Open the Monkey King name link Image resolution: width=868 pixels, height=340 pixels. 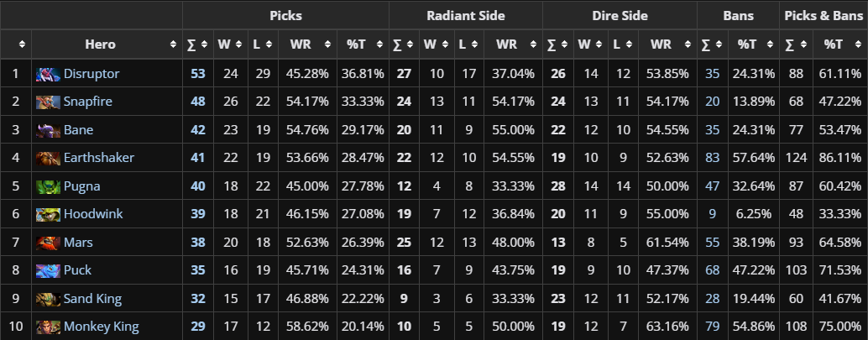[x=101, y=327]
